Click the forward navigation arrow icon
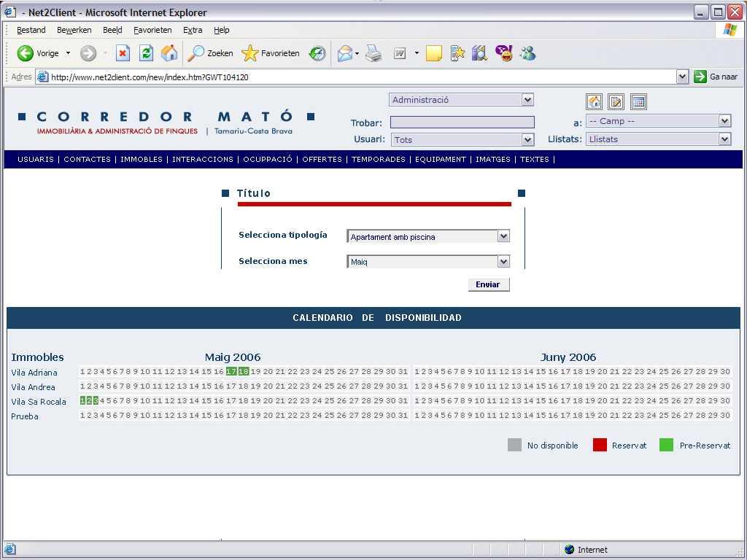This screenshot has width=747, height=560. (88, 53)
